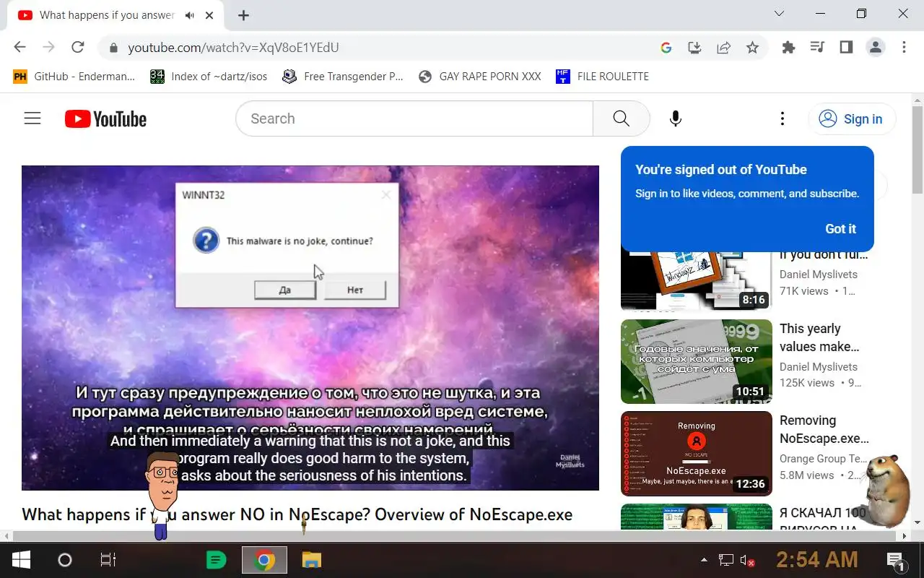Click the magnifier search button
The width and height of the screenshot is (924, 578).
point(621,118)
